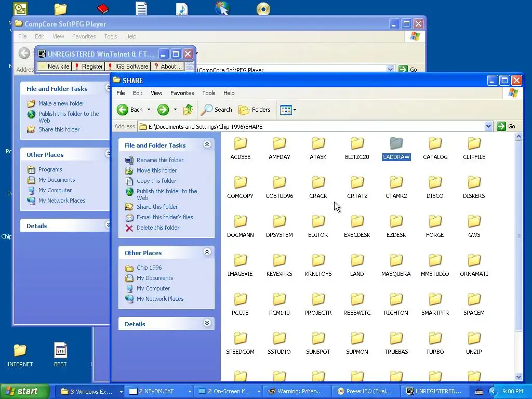Open the Back history dropdown arrow

(x=149, y=110)
